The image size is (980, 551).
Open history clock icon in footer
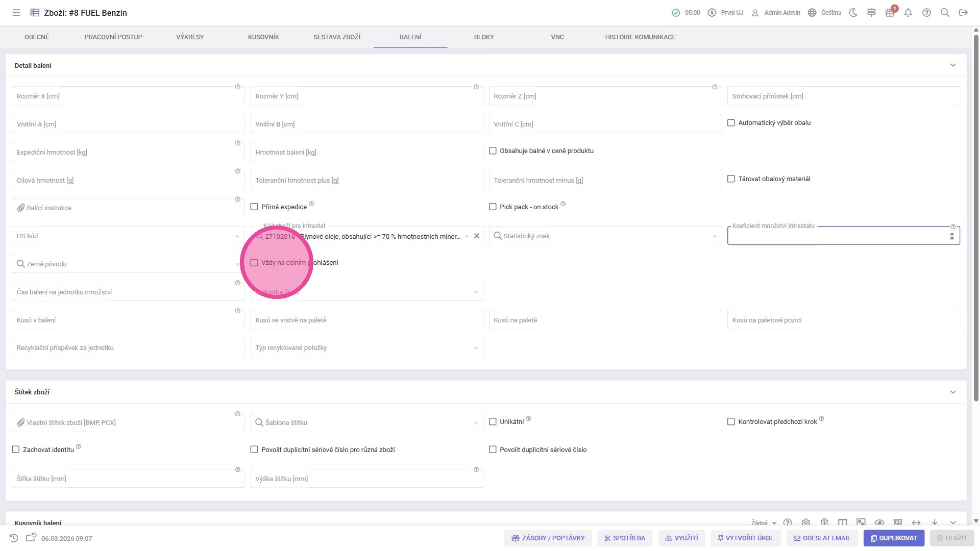[x=14, y=538]
